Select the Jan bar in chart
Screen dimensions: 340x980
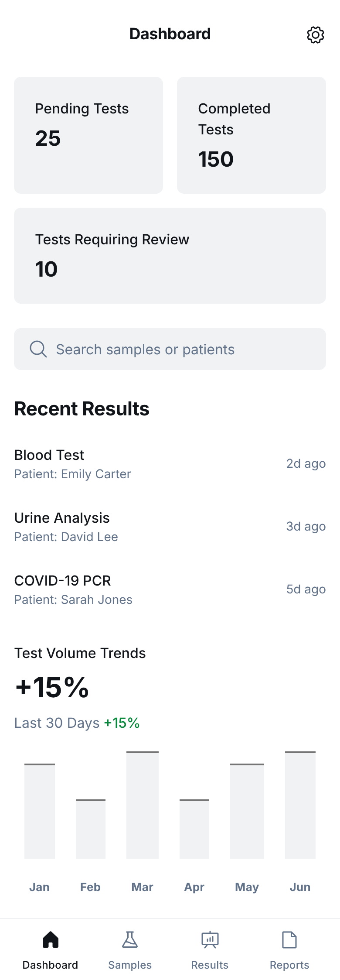click(40, 811)
